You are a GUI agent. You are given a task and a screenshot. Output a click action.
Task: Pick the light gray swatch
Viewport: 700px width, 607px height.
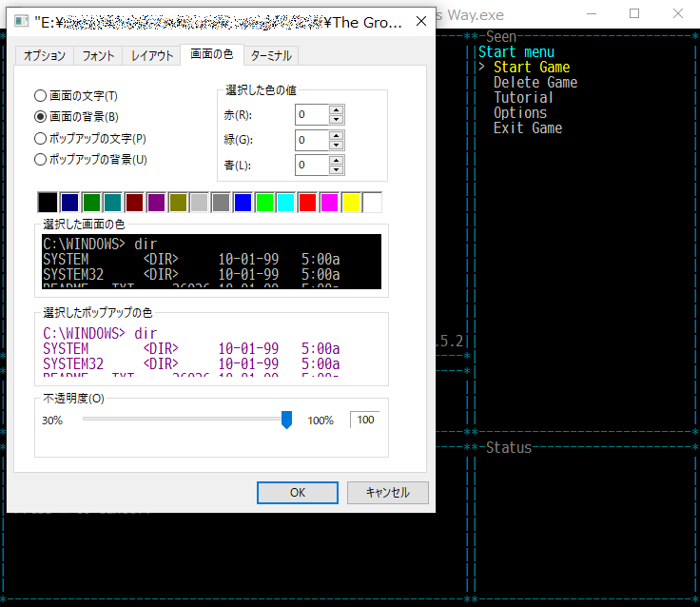[199, 203]
